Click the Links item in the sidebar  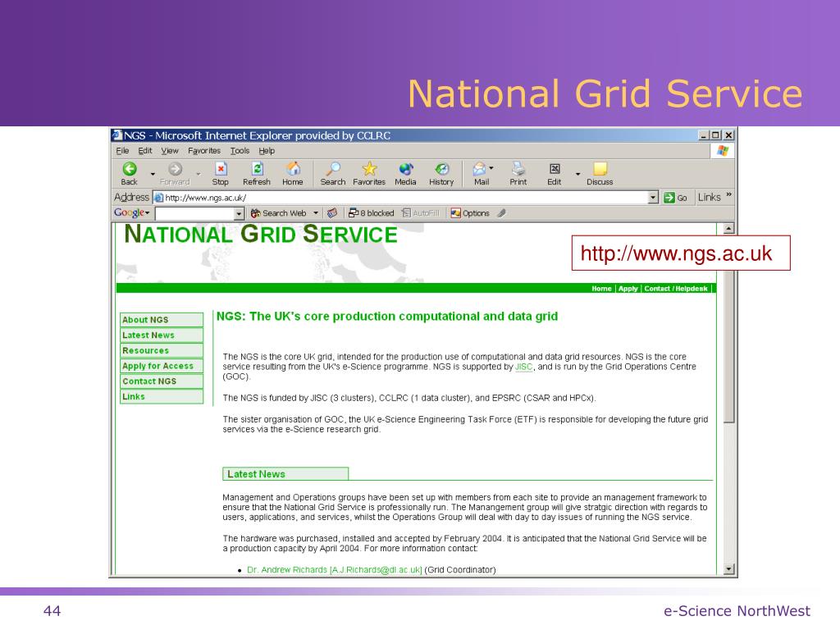pos(162,396)
